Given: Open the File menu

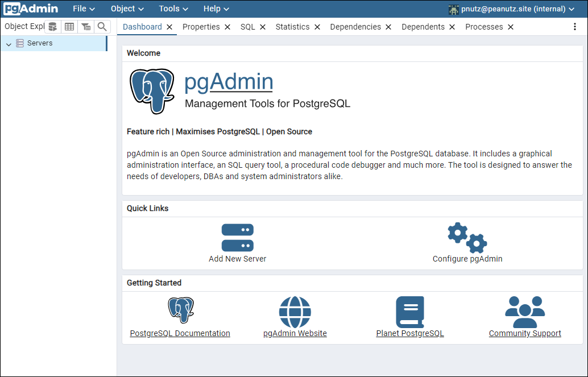Looking at the screenshot, I should pyautogui.click(x=84, y=9).
